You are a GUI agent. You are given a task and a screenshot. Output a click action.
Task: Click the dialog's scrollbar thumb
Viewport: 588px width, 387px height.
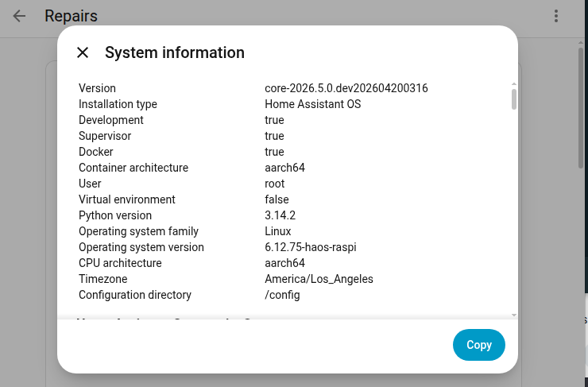click(514, 99)
